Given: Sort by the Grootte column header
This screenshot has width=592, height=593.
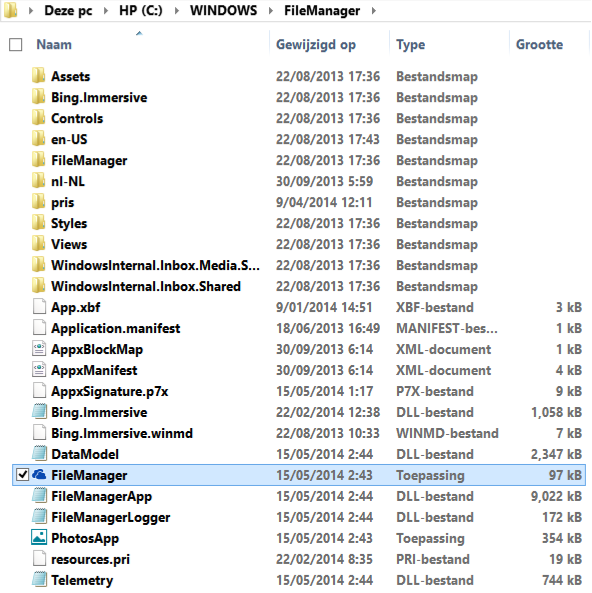Looking at the screenshot, I should click(539, 45).
